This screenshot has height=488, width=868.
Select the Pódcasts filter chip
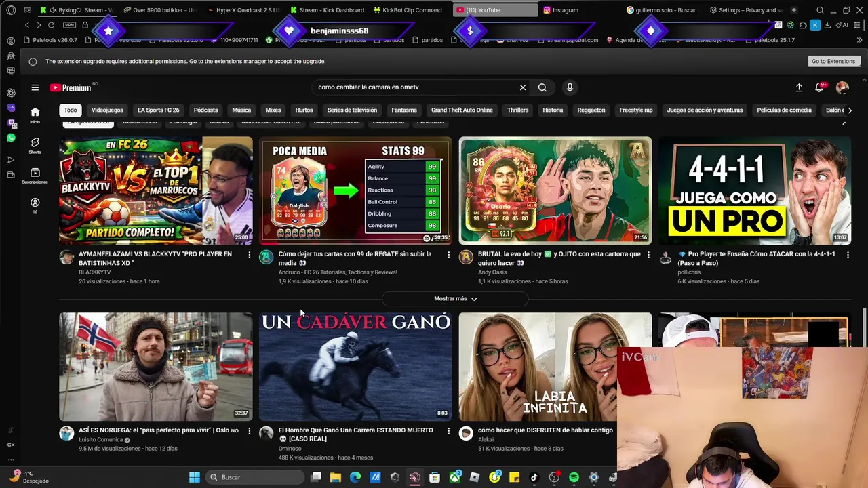pyautogui.click(x=205, y=110)
